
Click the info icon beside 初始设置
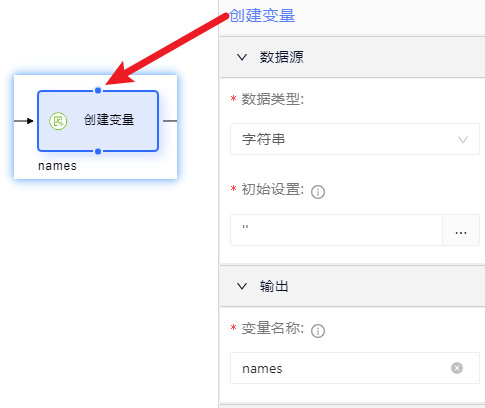[318, 192]
